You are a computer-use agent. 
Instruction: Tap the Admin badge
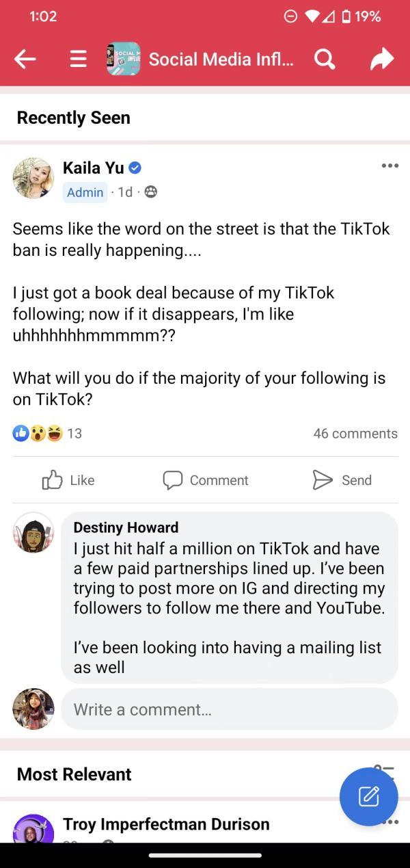(85, 192)
